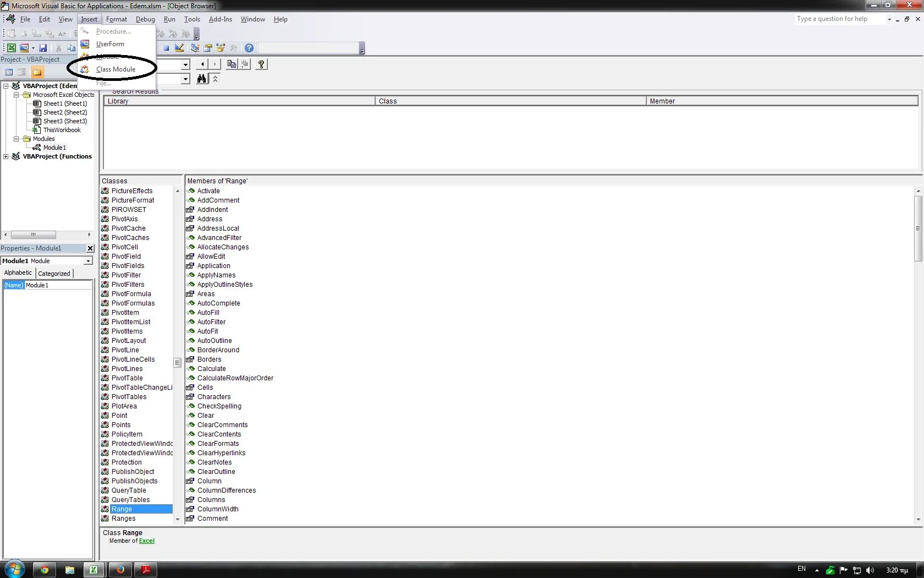Save the workbook using the floppy icon
Image resolution: width=924 pixels, height=578 pixels.
pyautogui.click(x=43, y=48)
